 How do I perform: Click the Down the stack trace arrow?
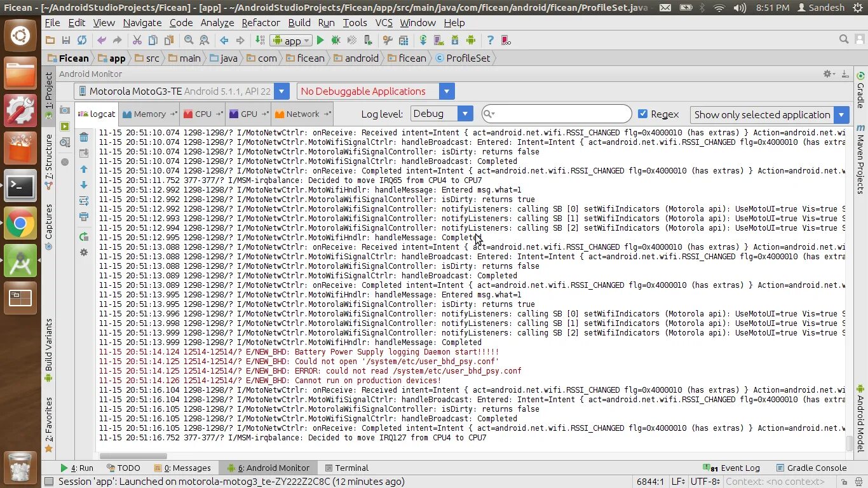84,185
